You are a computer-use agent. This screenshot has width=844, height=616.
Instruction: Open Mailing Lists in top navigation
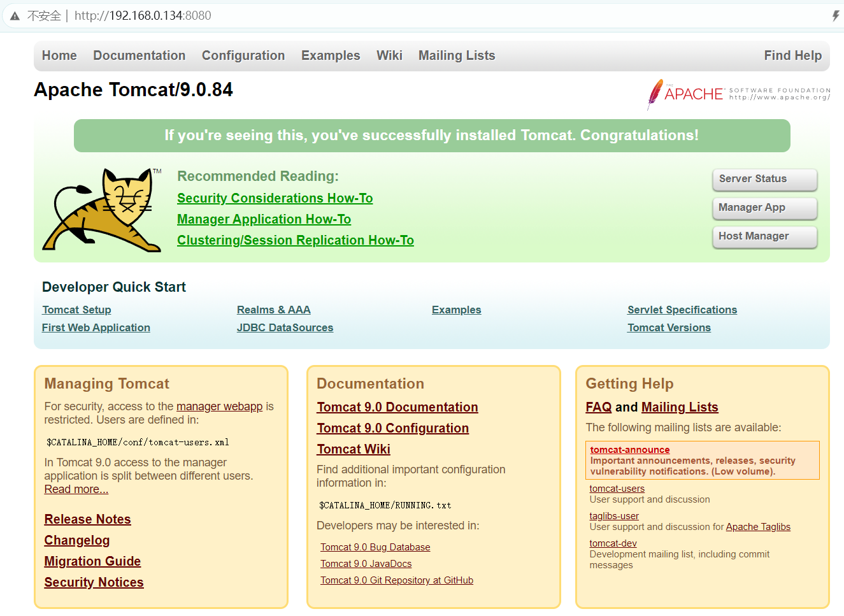(457, 55)
